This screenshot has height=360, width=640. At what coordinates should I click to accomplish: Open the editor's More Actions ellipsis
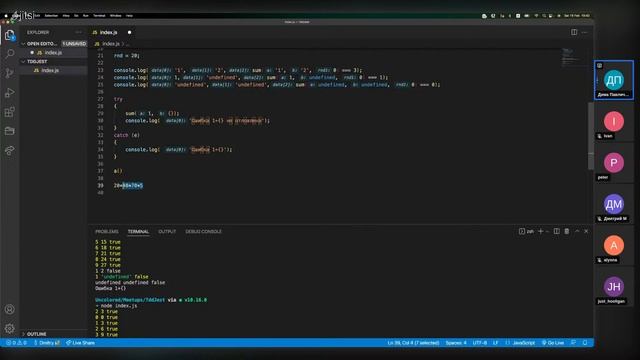coord(584,32)
